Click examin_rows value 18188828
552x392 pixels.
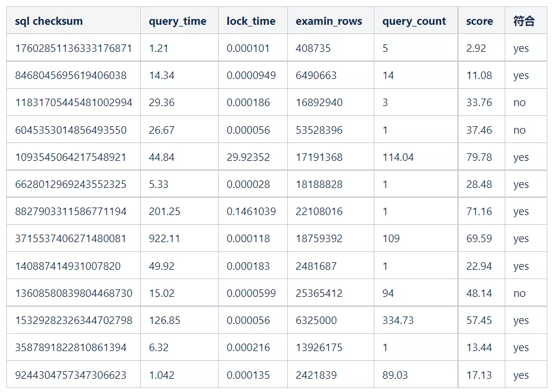pos(319,184)
